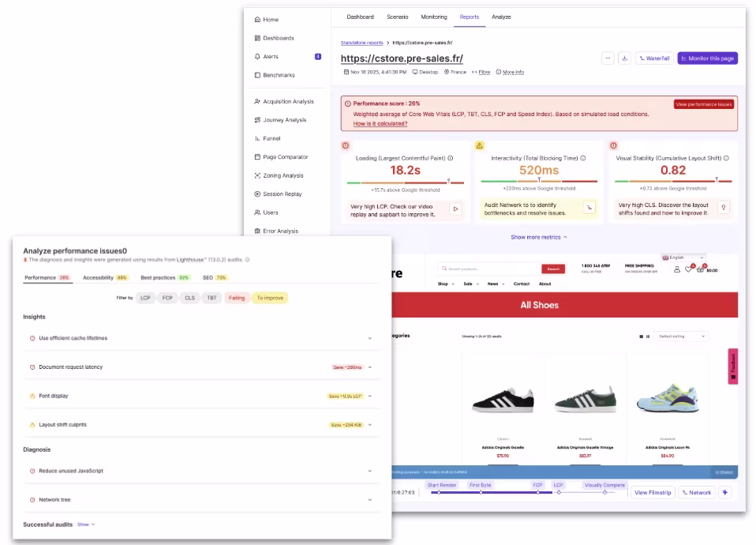This screenshot has width=756, height=545.
Task: Select the Accessibility audit tab
Action: coord(105,278)
